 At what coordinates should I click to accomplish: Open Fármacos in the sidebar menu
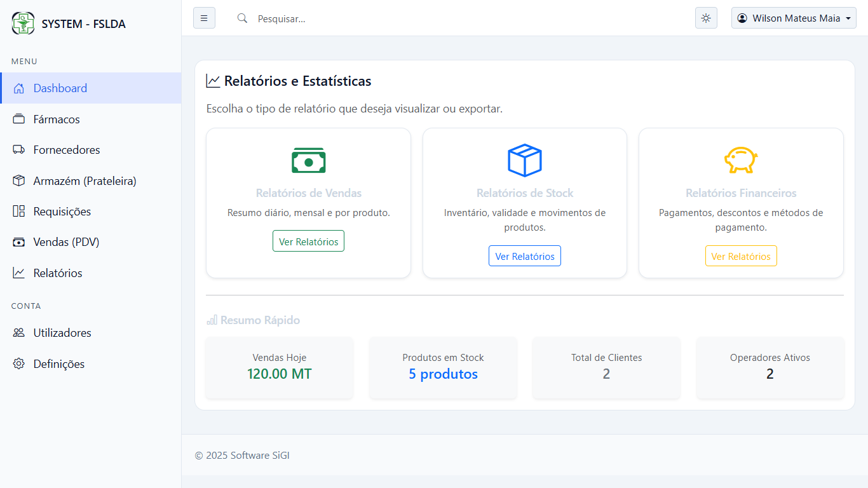(x=57, y=119)
